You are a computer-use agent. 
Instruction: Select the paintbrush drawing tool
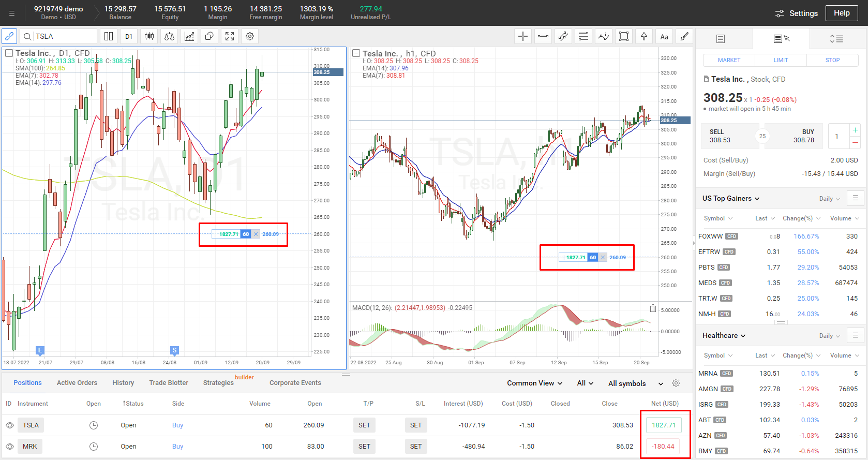point(684,36)
